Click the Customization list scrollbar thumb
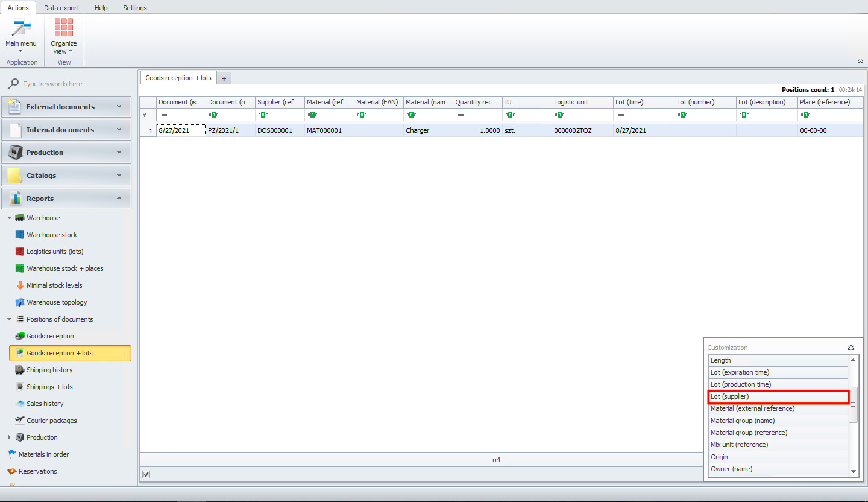Screen dimensions: 868x502 click(853, 405)
